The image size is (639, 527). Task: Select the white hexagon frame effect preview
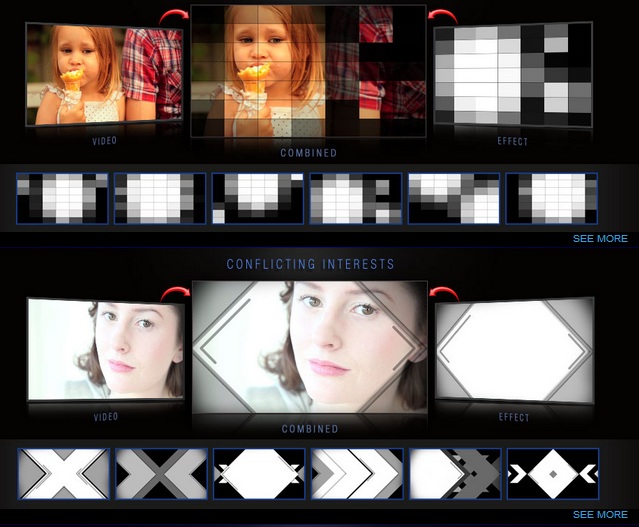514,350
